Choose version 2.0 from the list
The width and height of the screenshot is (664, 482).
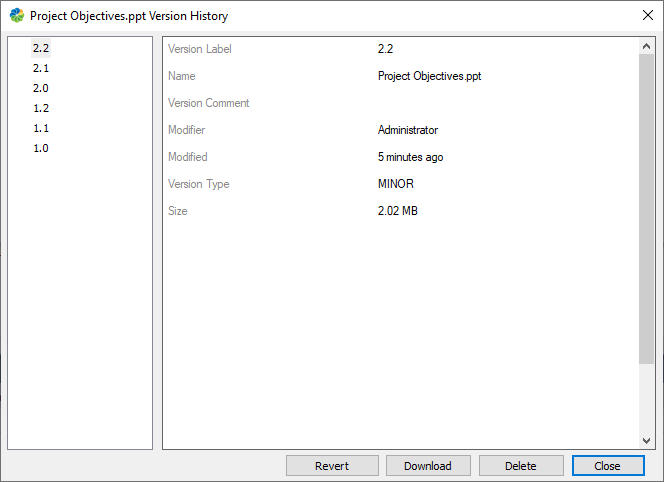click(x=41, y=88)
